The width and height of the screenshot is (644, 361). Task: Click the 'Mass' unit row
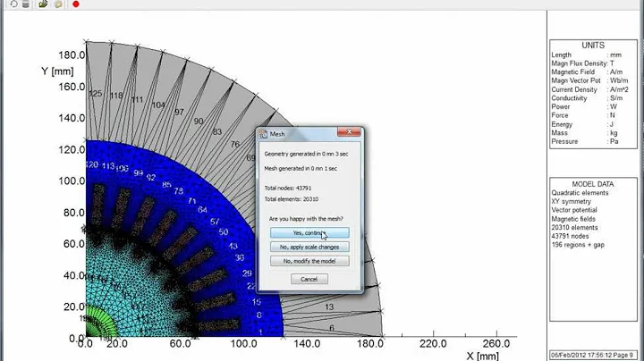(x=584, y=133)
